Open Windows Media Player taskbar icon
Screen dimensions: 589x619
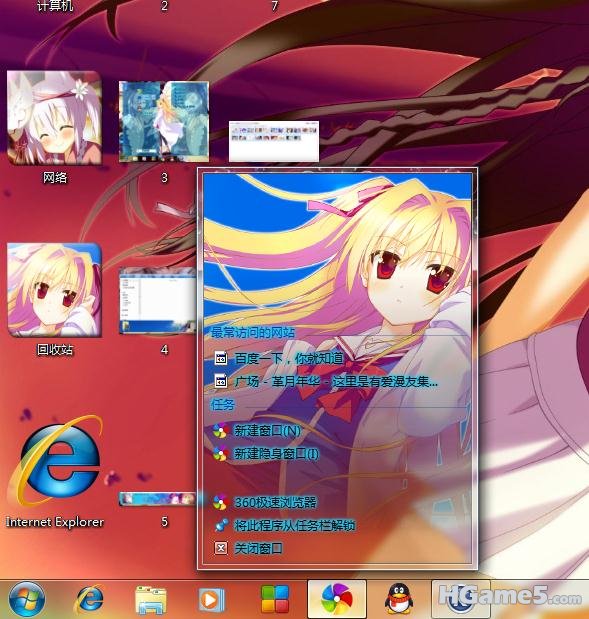pos(212,600)
